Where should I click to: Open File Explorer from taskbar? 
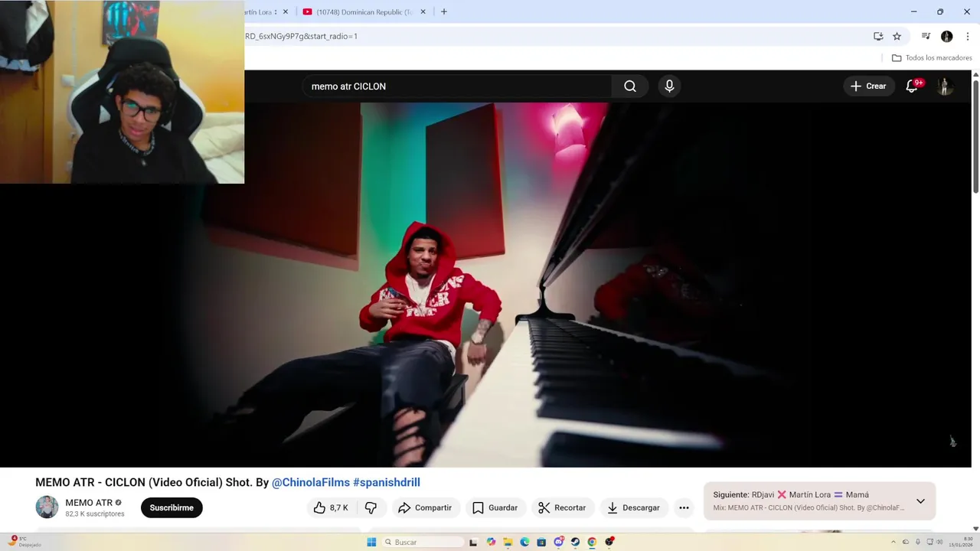click(x=508, y=542)
